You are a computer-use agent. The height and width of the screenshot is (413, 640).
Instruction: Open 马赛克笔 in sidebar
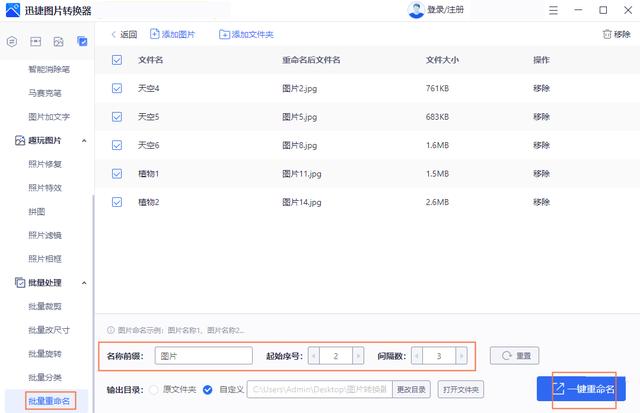tap(45, 93)
